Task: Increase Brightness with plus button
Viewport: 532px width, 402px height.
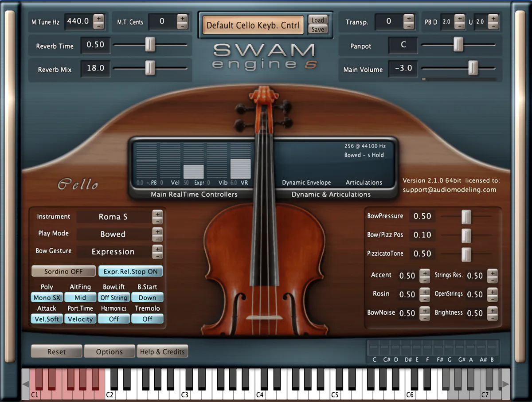Action: (493, 309)
